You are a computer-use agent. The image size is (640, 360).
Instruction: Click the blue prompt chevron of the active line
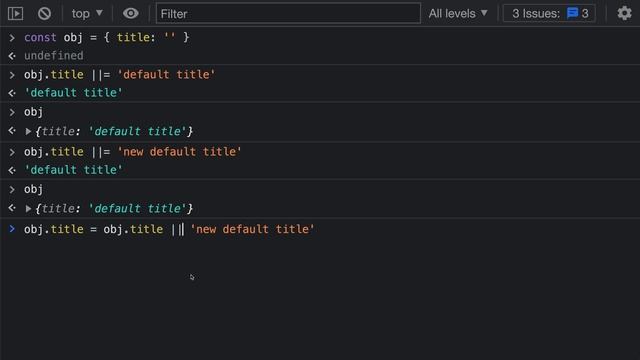click(12, 229)
